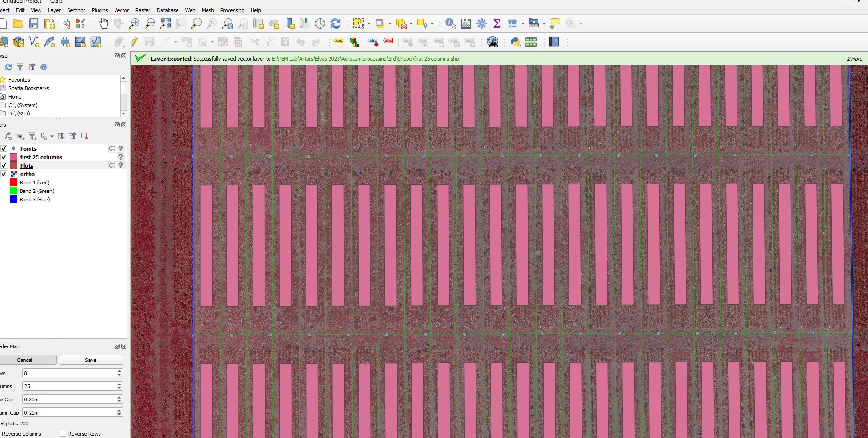Screen dimensions: 868x438
Task: Open the Field Calculator abacus icon
Action: [x=466, y=23]
